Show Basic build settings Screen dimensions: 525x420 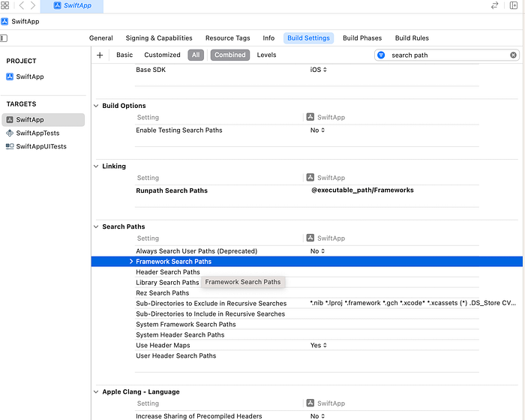(124, 55)
